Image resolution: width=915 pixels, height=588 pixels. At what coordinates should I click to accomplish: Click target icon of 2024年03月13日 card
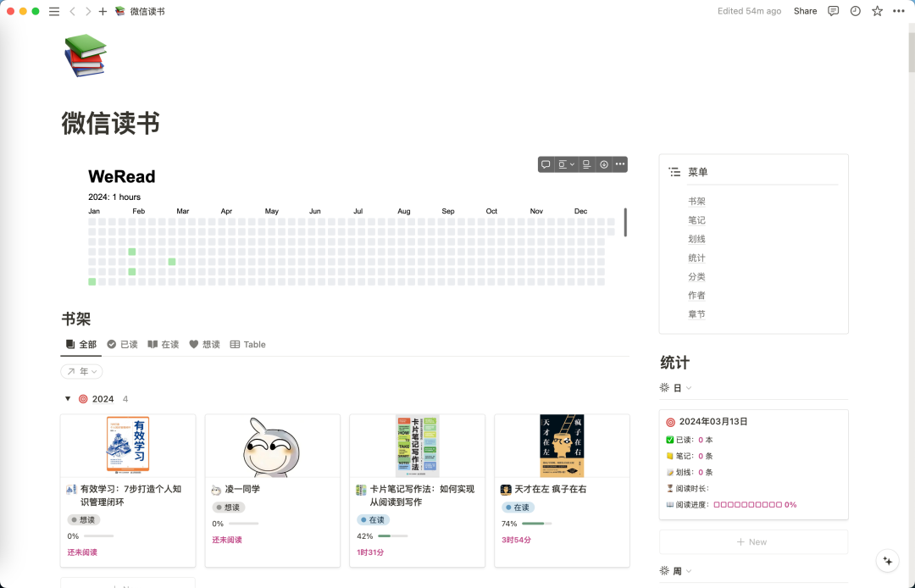tap(670, 422)
